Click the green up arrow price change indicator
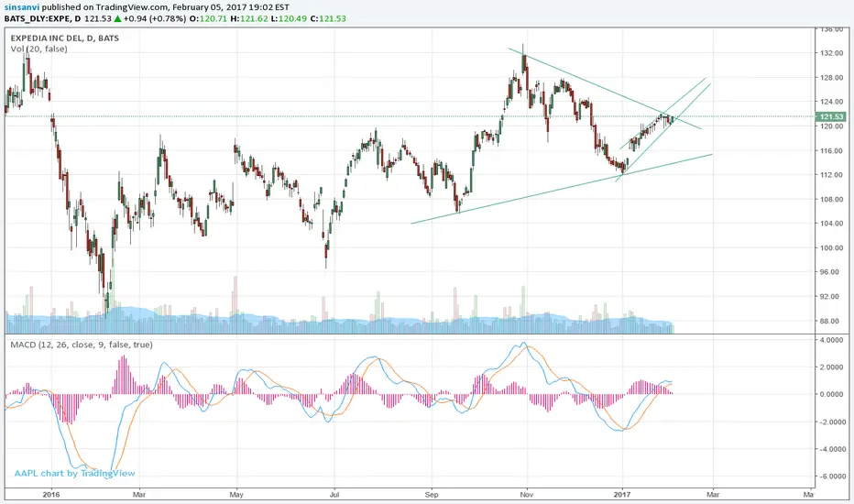This screenshot has height=504, width=854. [x=117, y=18]
